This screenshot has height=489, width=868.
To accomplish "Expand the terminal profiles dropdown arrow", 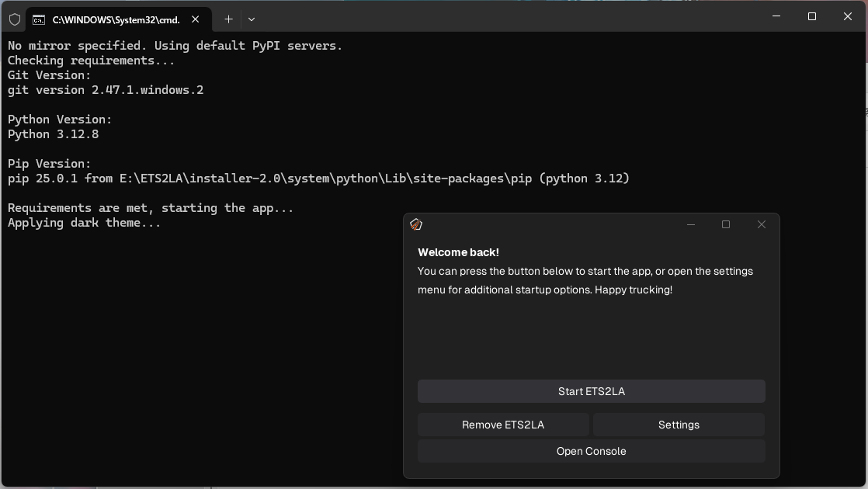I will point(252,19).
